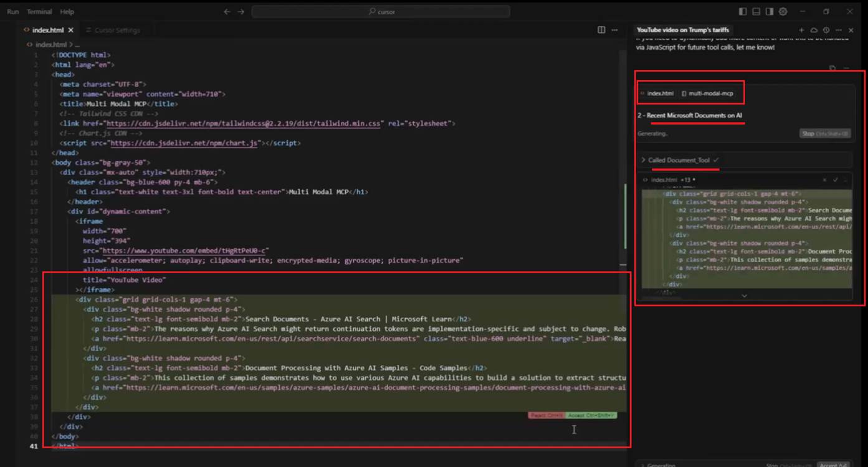Accept the inline editor change
Viewport: 868px width, 467px height.
(591, 415)
